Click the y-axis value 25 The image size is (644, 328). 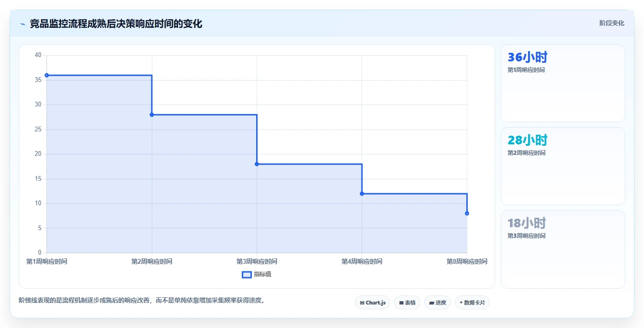tap(38, 129)
